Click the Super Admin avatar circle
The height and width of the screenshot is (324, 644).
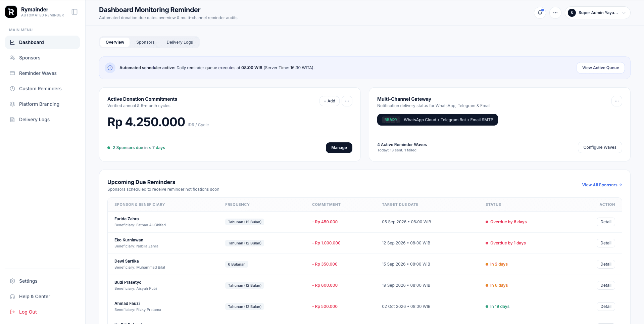(x=572, y=13)
